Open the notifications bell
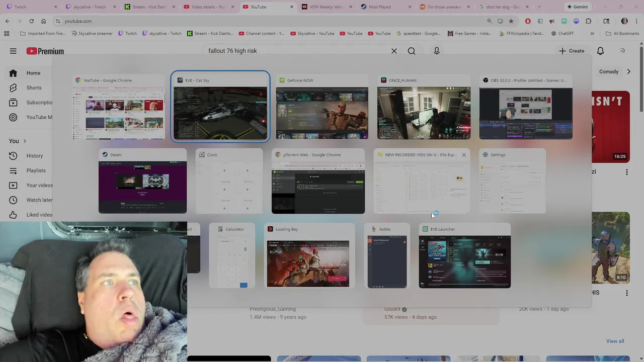The width and height of the screenshot is (644, 362). click(x=600, y=51)
